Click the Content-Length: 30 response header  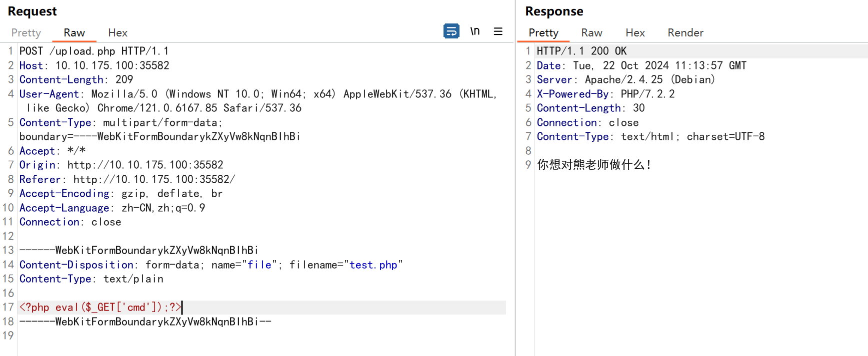[591, 108]
